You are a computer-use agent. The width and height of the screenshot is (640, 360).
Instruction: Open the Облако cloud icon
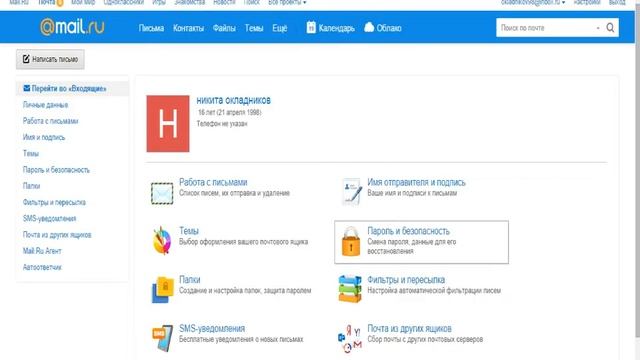tap(369, 27)
